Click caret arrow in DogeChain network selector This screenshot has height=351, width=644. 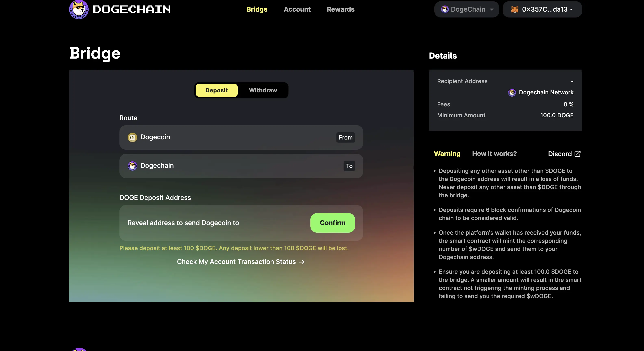click(491, 10)
